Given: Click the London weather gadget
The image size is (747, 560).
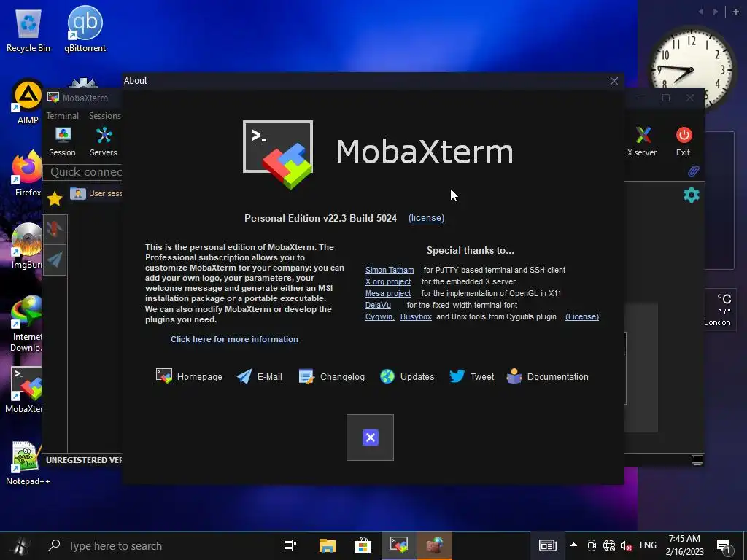Looking at the screenshot, I should coord(719,309).
